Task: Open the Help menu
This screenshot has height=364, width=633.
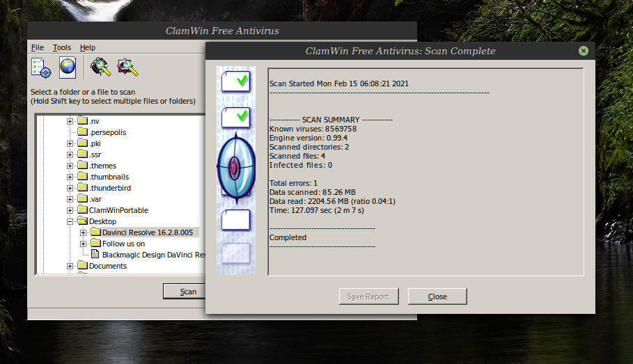Action: click(88, 47)
